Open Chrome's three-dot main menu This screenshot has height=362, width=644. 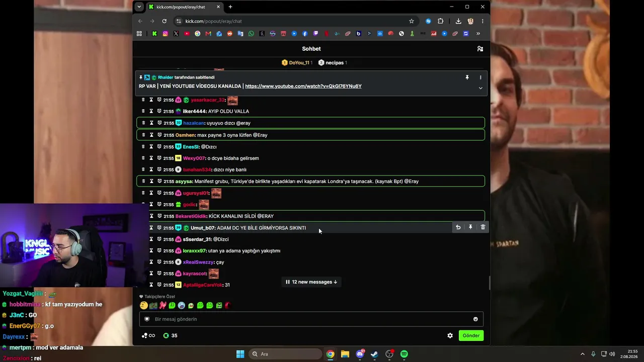pos(482,21)
